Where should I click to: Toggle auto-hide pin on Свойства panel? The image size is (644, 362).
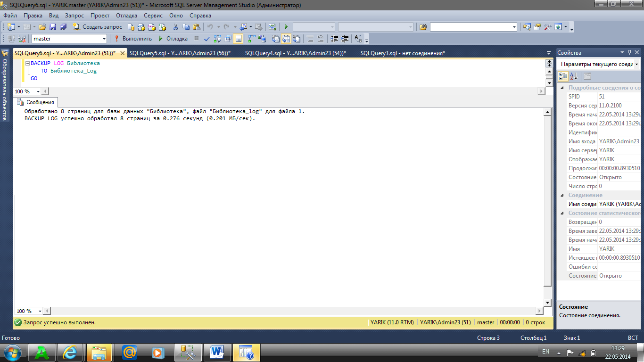(x=629, y=52)
